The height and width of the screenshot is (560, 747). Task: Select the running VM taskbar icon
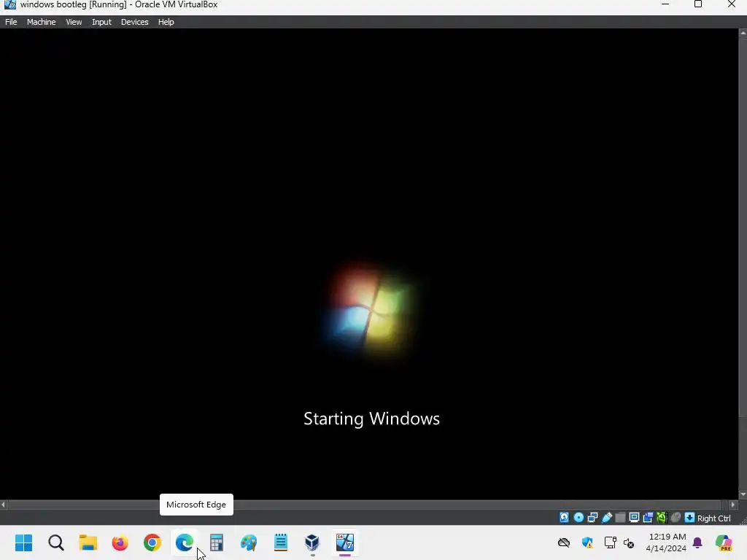(x=345, y=542)
